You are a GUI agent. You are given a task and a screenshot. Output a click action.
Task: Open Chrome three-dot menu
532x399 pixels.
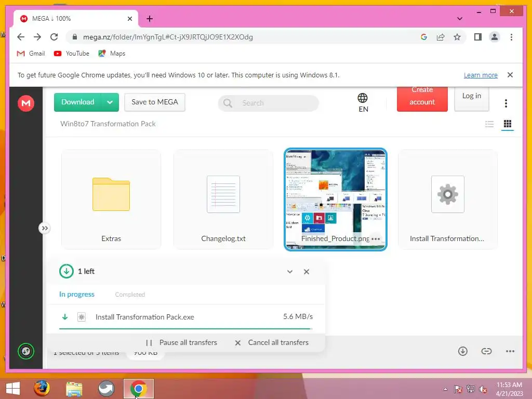[x=511, y=37]
